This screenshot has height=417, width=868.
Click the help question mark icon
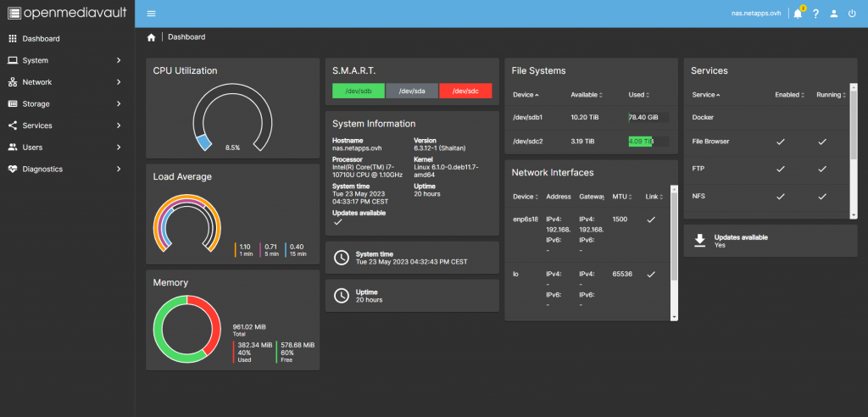pos(815,14)
